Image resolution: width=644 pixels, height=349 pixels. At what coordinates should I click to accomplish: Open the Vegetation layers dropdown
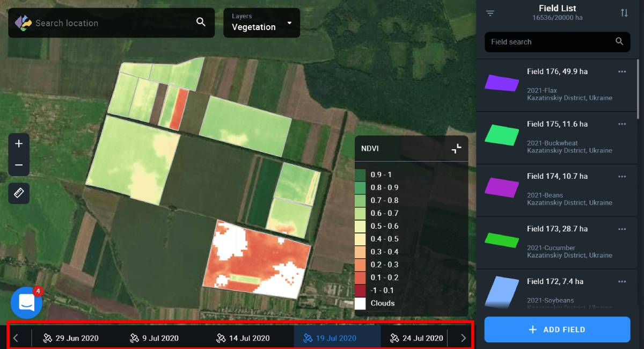pos(261,23)
